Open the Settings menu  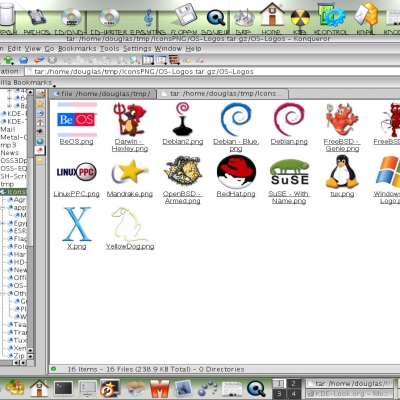click(x=137, y=49)
